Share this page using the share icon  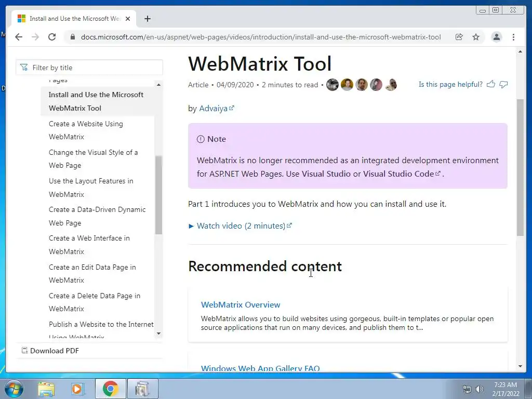pyautogui.click(x=459, y=37)
